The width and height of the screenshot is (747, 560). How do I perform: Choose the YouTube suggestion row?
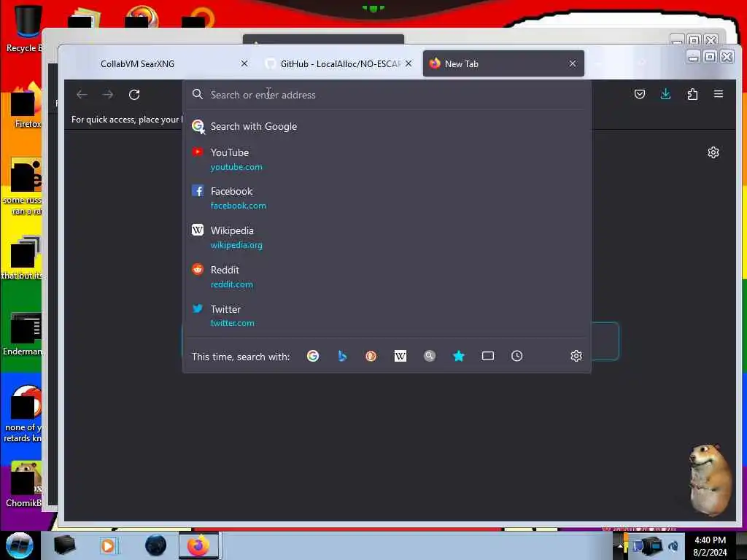(387, 159)
